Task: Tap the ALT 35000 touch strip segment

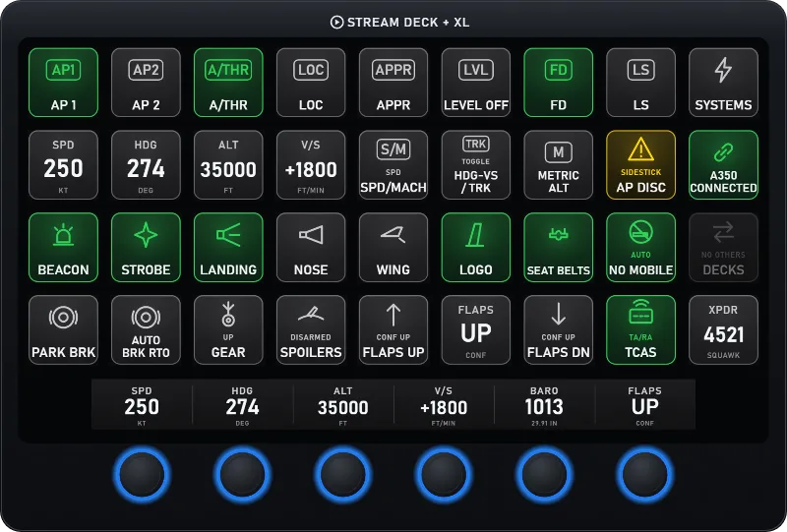Action: pyautogui.click(x=342, y=404)
